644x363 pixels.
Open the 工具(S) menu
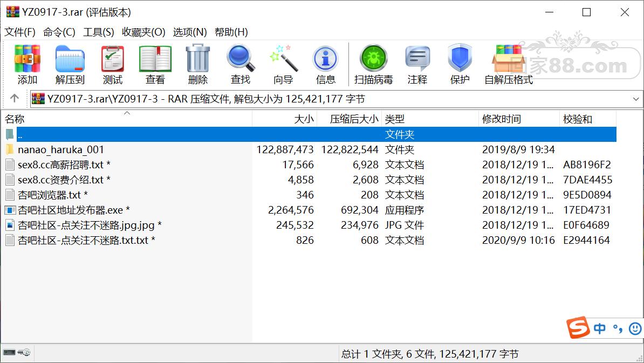pyautogui.click(x=99, y=32)
